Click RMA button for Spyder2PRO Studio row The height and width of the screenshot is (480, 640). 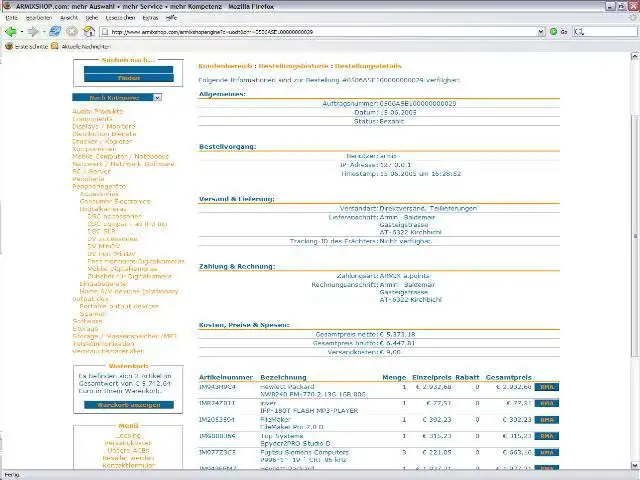click(547, 436)
